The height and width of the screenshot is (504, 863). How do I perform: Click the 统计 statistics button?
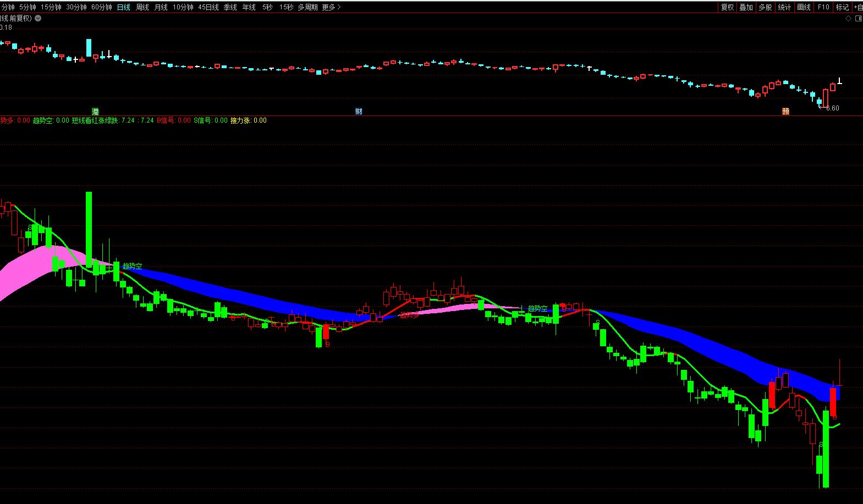[784, 7]
